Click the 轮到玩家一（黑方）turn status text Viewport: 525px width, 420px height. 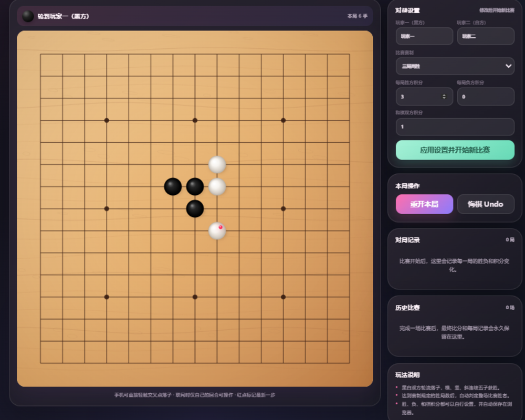click(64, 16)
